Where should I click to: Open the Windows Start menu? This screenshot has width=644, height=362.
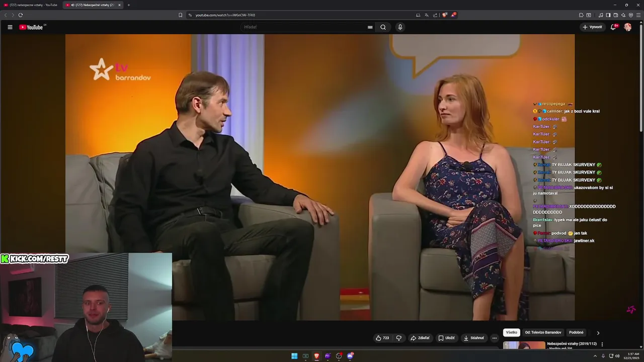[x=294, y=356]
